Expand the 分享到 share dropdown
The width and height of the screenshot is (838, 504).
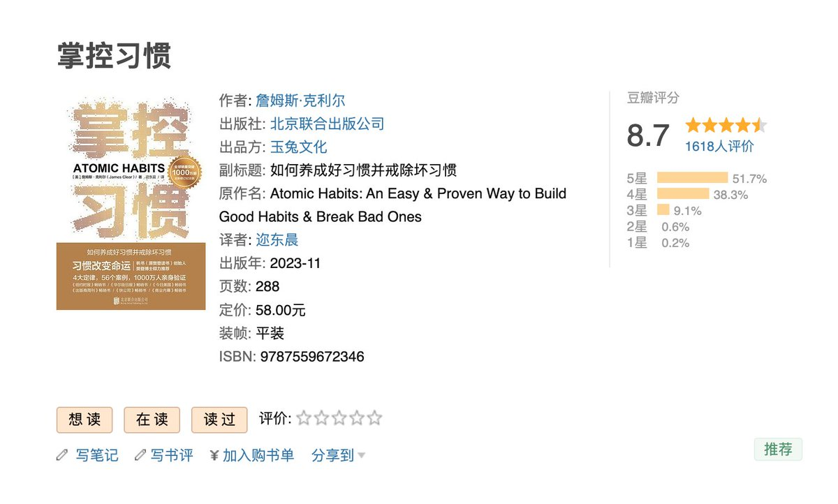click(x=339, y=456)
